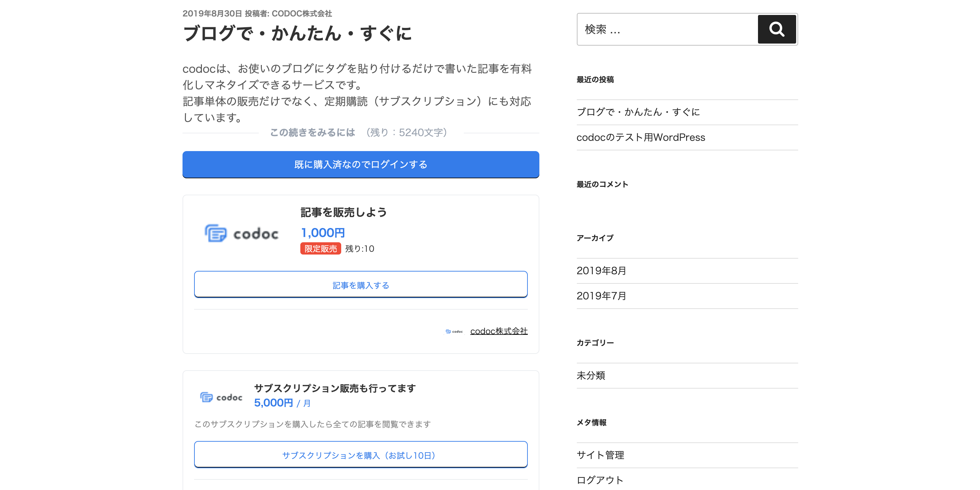Open the 2019年7月 archive
This screenshot has width=980, height=490.
pos(601,296)
